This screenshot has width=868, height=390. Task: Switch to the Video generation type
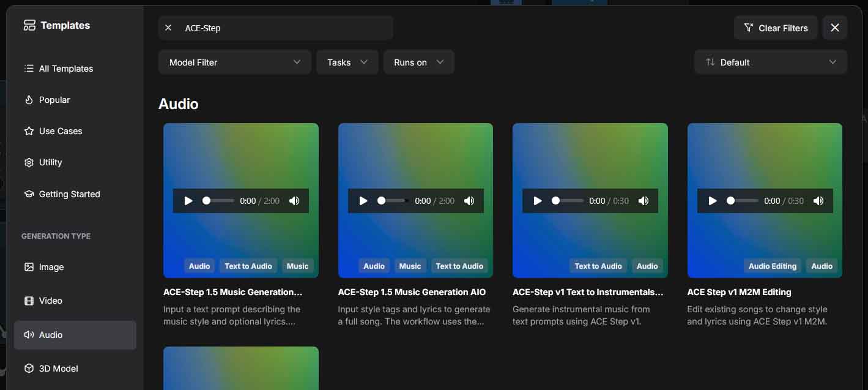[50, 301]
